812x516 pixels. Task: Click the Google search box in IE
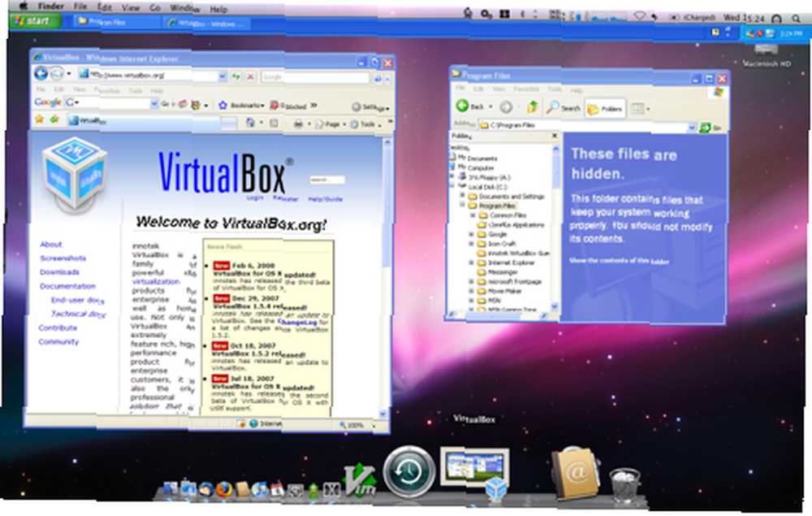[x=315, y=78]
